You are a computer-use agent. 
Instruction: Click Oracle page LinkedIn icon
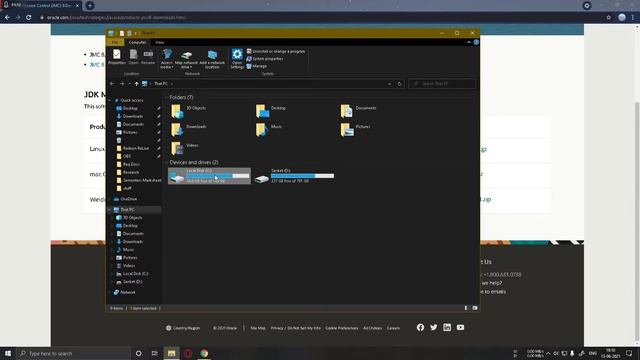447,327
